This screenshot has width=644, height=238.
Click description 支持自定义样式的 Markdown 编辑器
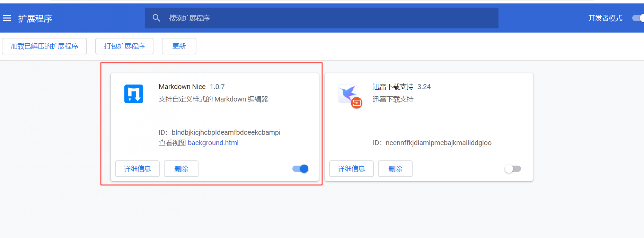(x=213, y=99)
